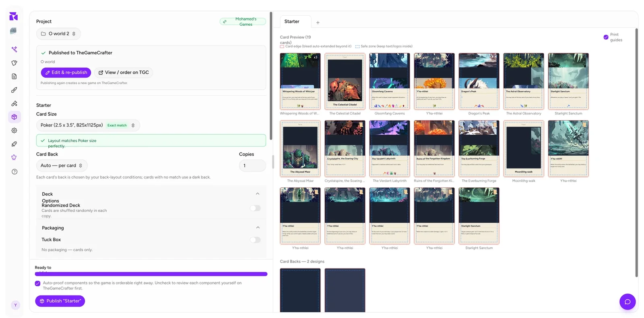
Task: Click the Mohamed's Games badge
Action: 243,22
